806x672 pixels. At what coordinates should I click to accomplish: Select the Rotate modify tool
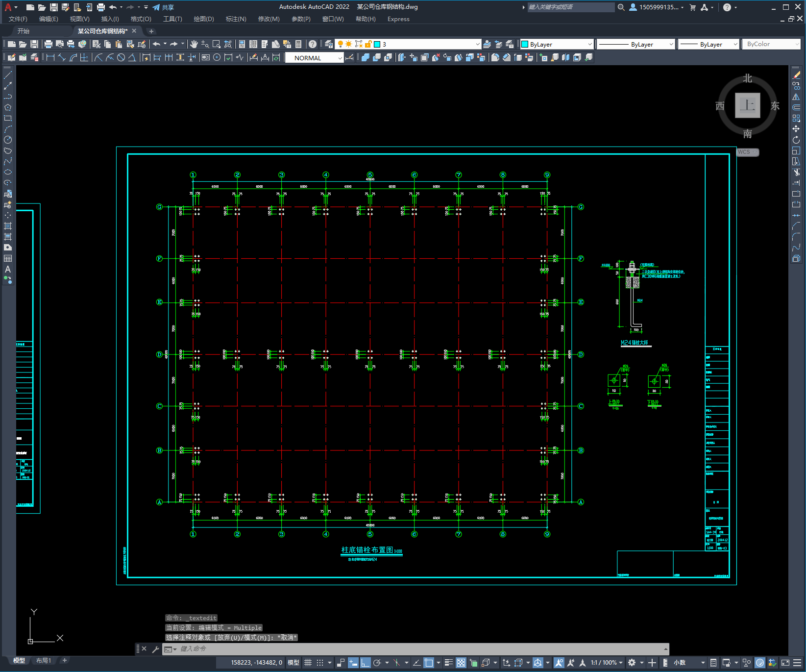(x=796, y=140)
